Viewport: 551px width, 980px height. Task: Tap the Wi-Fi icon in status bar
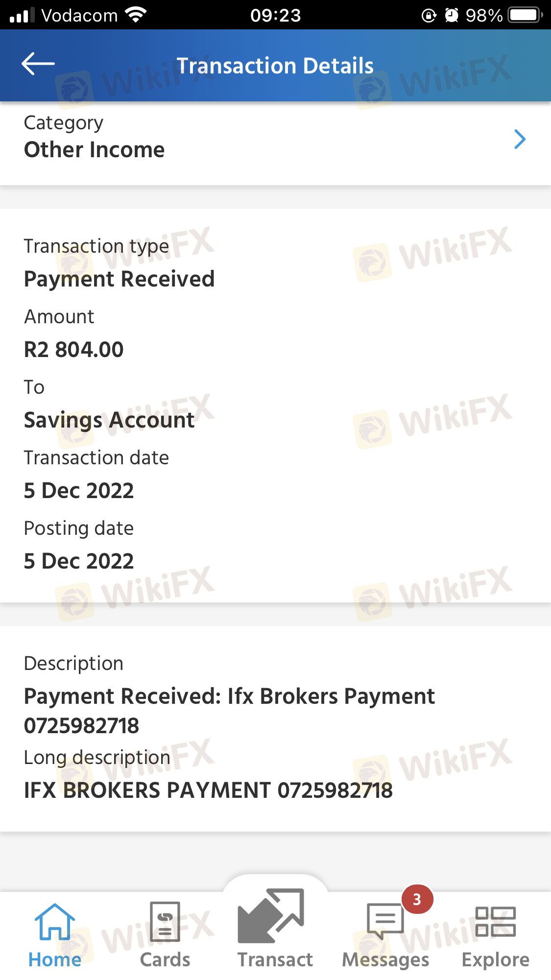click(x=136, y=15)
